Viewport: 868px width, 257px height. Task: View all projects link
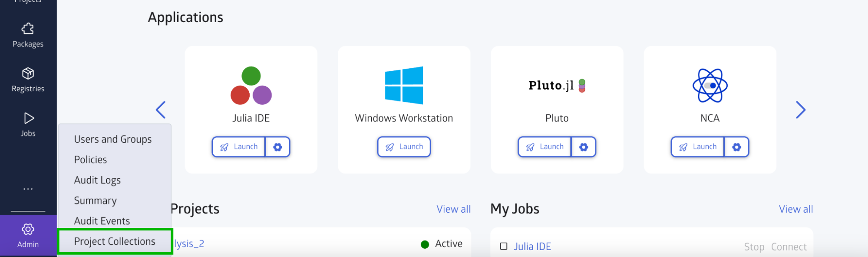(453, 209)
